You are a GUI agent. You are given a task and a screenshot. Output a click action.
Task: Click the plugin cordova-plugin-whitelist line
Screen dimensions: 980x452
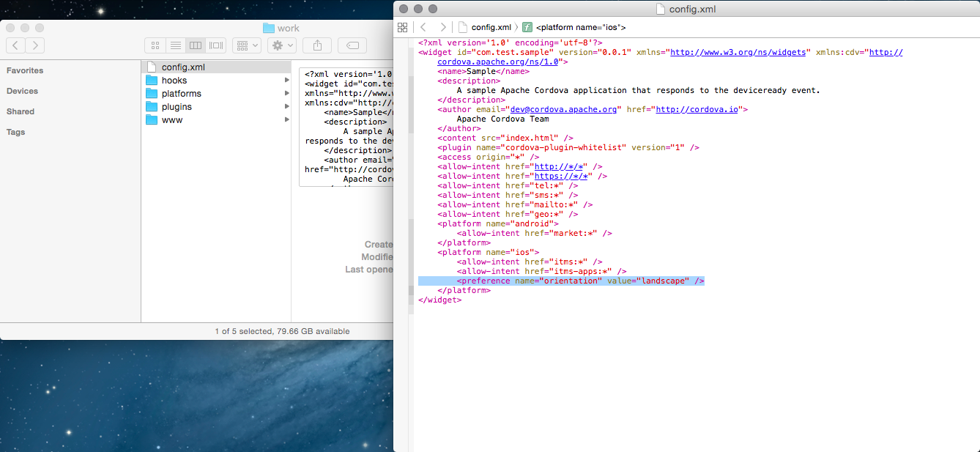coord(568,147)
